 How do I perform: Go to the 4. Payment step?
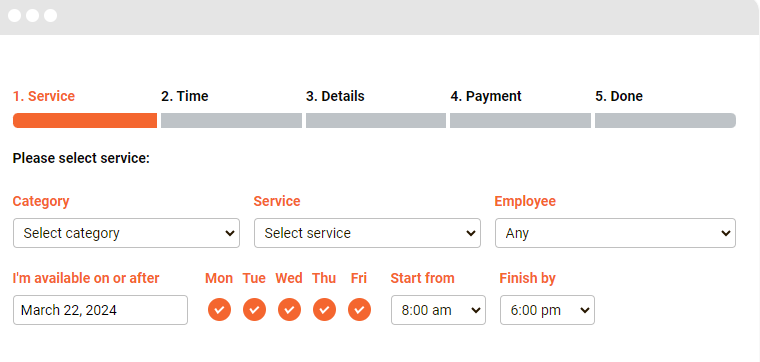(486, 96)
